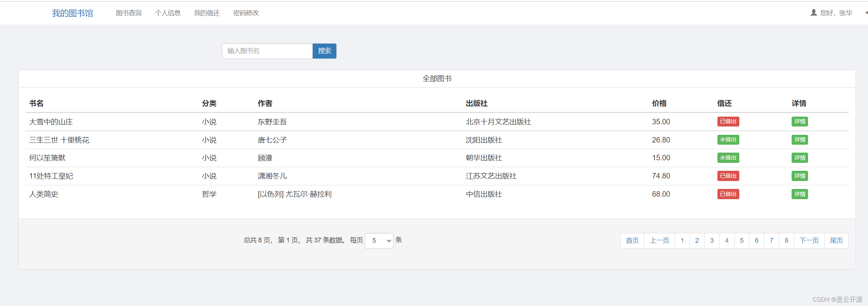
Task: Open 详情 for 三生三世 十里桃花
Action: (x=800, y=140)
